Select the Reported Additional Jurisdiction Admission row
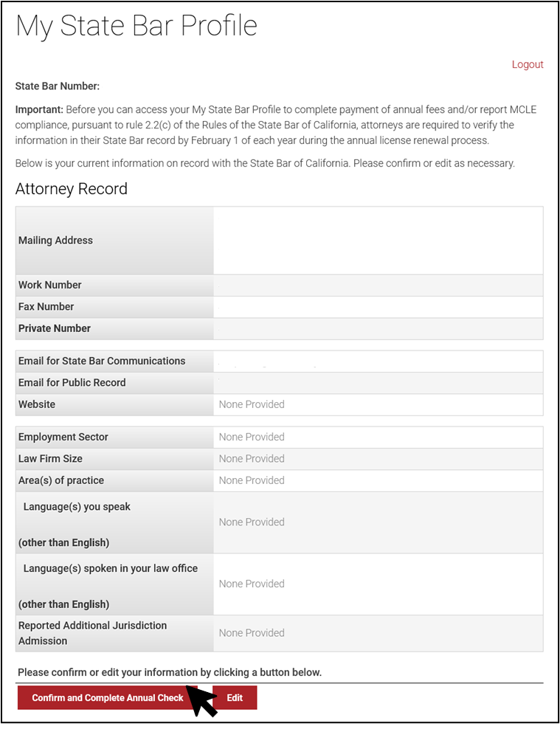 (114, 632)
